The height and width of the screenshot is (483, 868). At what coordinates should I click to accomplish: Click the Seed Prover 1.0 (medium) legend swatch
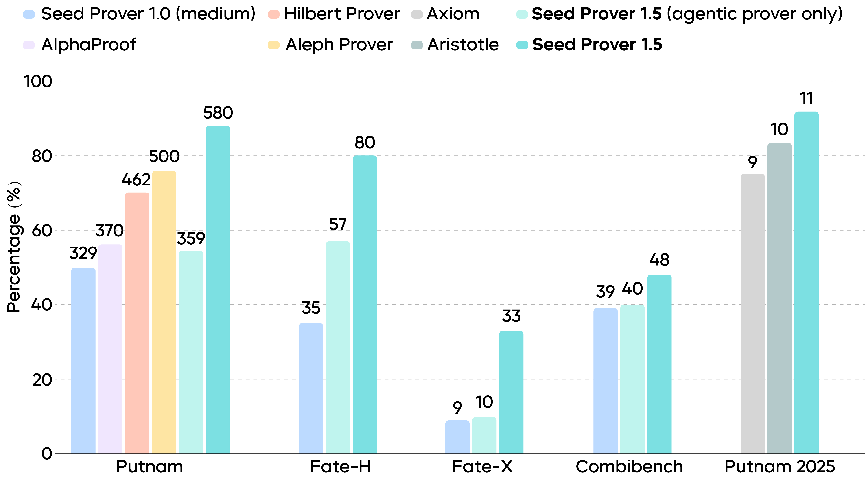(29, 15)
